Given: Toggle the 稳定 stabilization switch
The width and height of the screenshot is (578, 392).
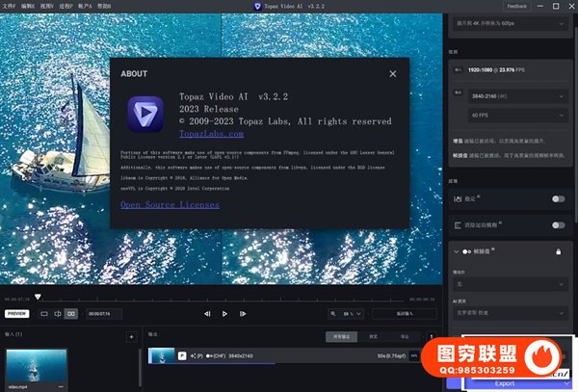Looking at the screenshot, I should [x=557, y=198].
